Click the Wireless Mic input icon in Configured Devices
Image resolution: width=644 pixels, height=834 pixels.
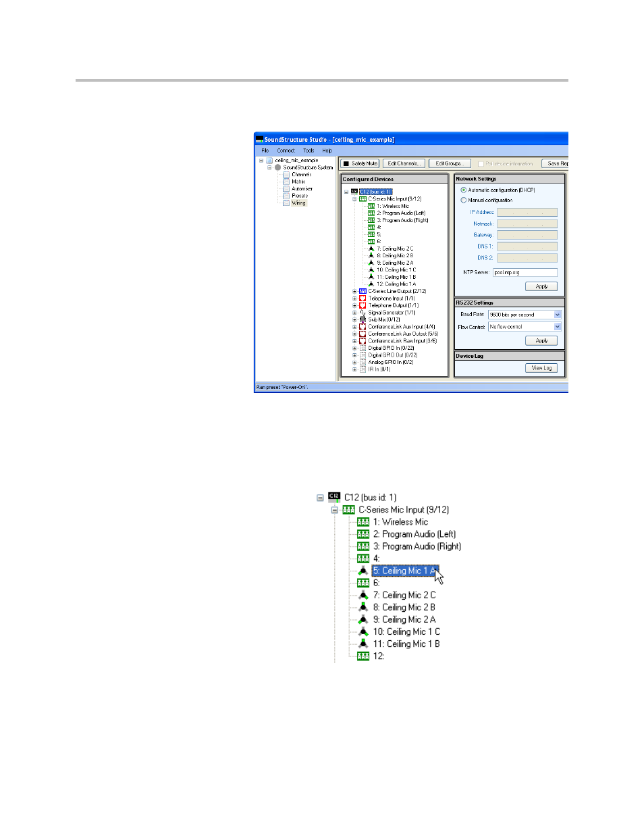pos(371,206)
